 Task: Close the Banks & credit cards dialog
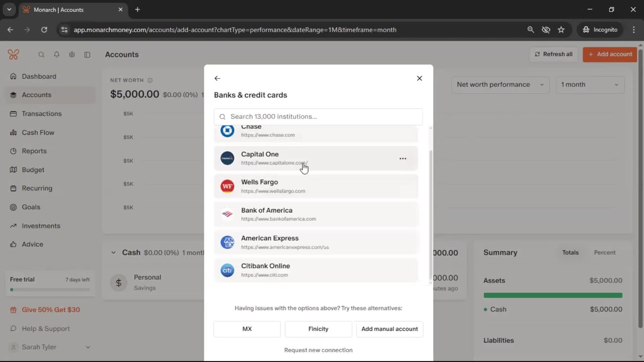click(419, 78)
